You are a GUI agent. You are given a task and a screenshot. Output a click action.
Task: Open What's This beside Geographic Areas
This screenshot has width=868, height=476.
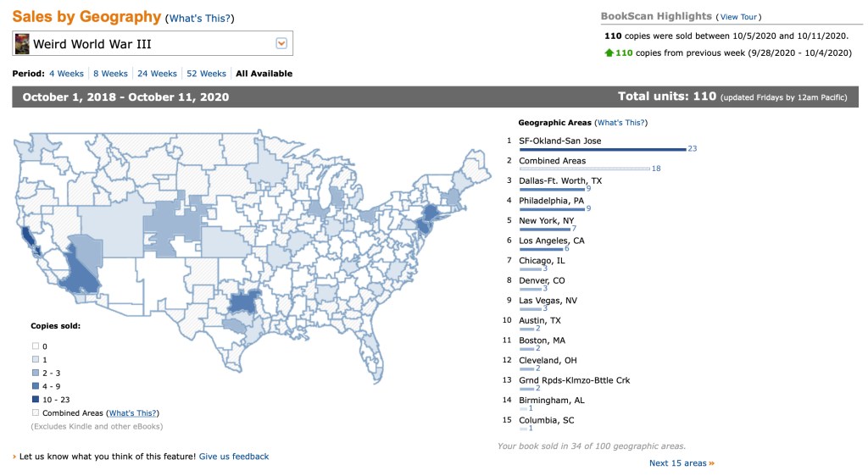tap(620, 123)
